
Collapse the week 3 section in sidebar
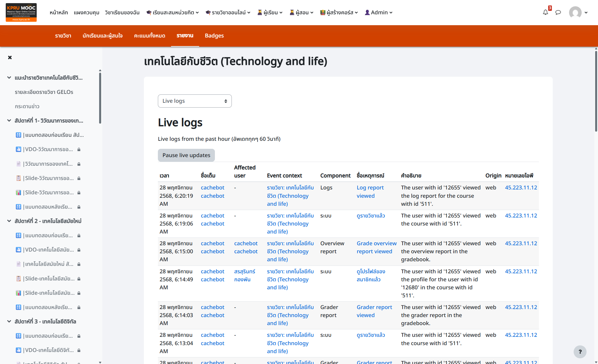click(x=9, y=321)
